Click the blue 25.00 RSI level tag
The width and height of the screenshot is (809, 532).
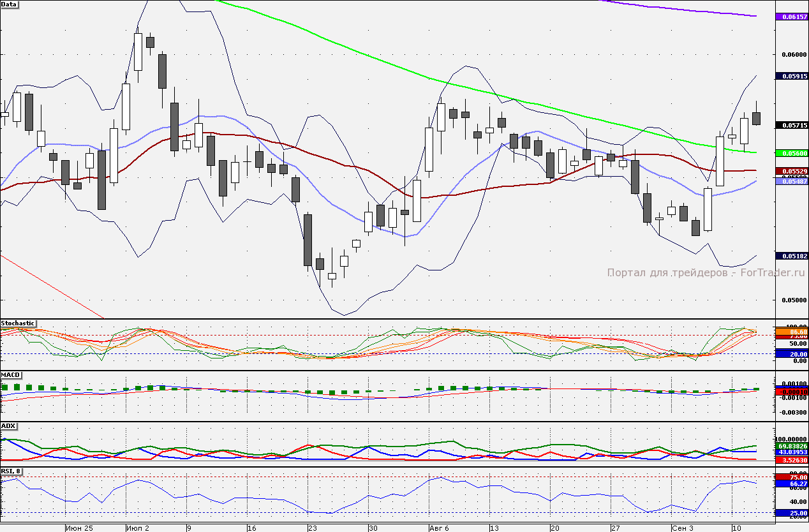(x=791, y=513)
